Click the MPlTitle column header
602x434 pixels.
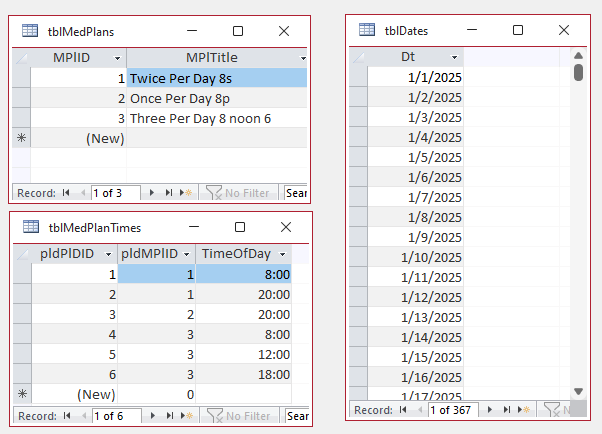pyautogui.click(x=217, y=58)
